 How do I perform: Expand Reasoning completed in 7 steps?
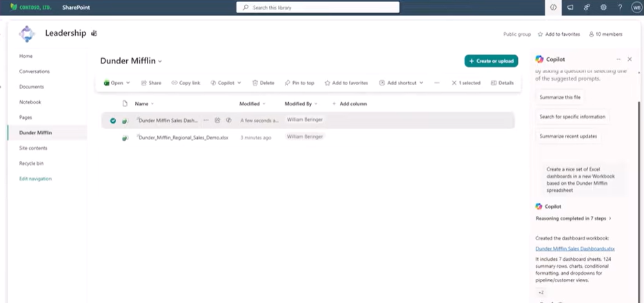pyautogui.click(x=574, y=218)
